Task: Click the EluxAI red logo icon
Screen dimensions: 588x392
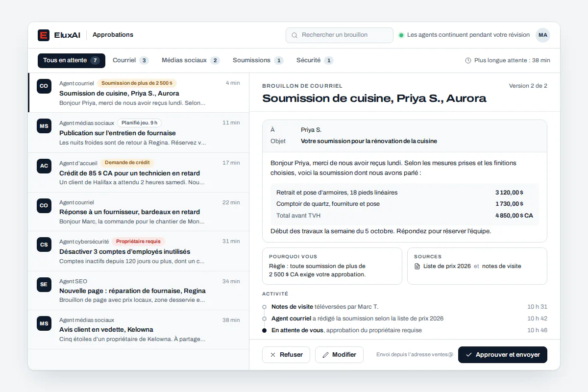Action: click(44, 35)
